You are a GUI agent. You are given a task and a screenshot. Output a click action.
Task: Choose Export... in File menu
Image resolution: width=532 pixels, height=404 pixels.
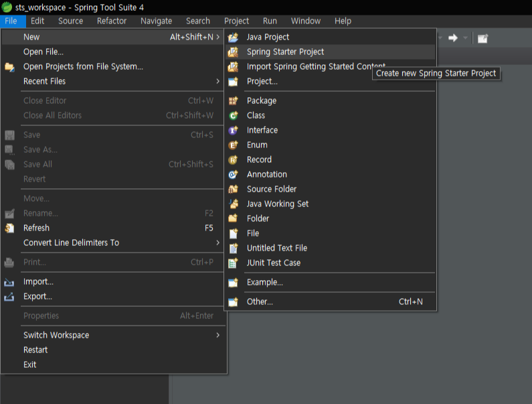click(112, 296)
